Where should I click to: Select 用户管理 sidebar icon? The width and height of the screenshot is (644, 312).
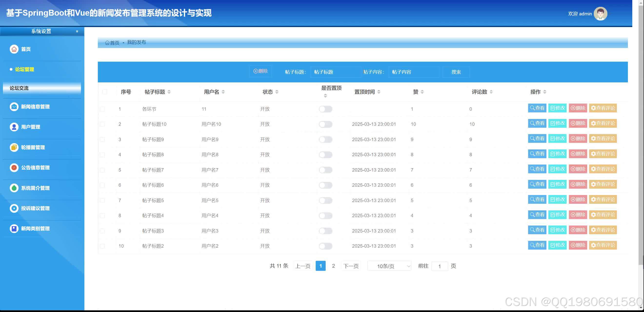14,127
